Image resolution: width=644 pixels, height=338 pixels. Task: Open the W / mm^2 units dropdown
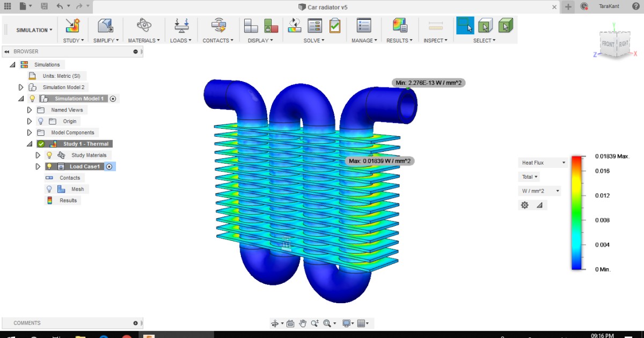(x=539, y=190)
